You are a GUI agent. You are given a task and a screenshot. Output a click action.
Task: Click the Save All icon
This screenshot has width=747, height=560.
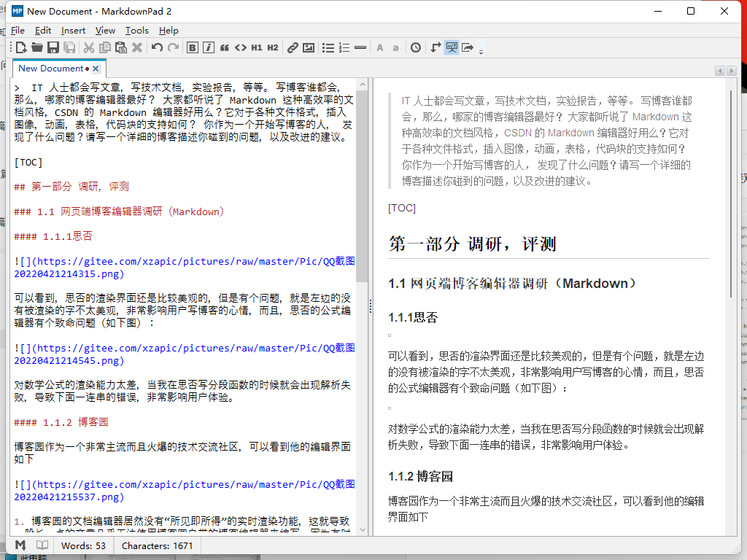click(69, 47)
